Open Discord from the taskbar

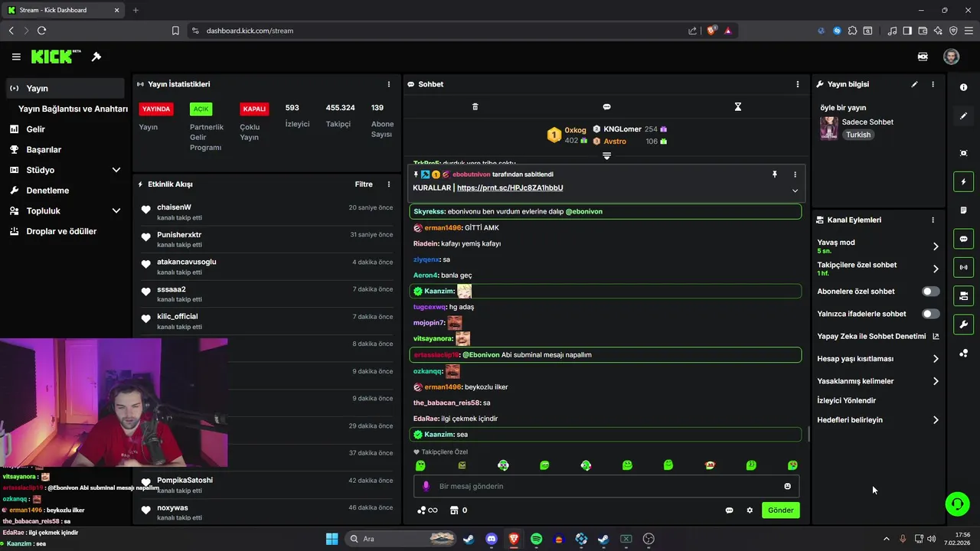491,539
